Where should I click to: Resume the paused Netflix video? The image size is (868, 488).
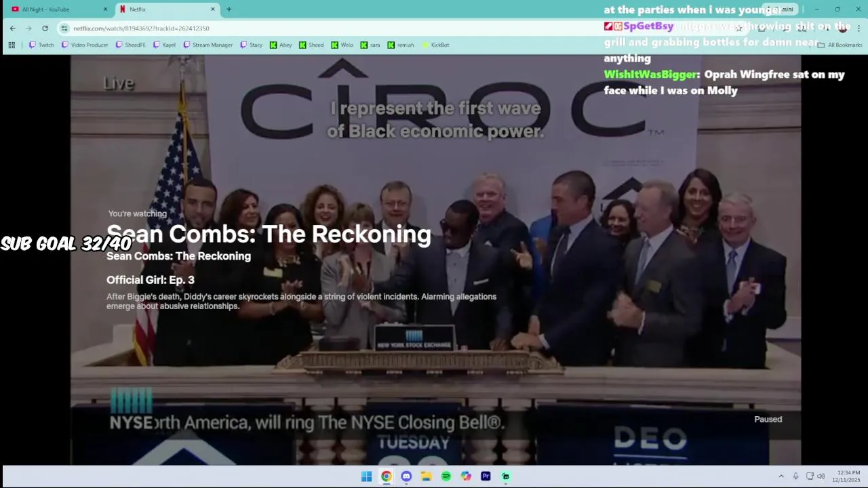pyautogui.click(x=435, y=260)
